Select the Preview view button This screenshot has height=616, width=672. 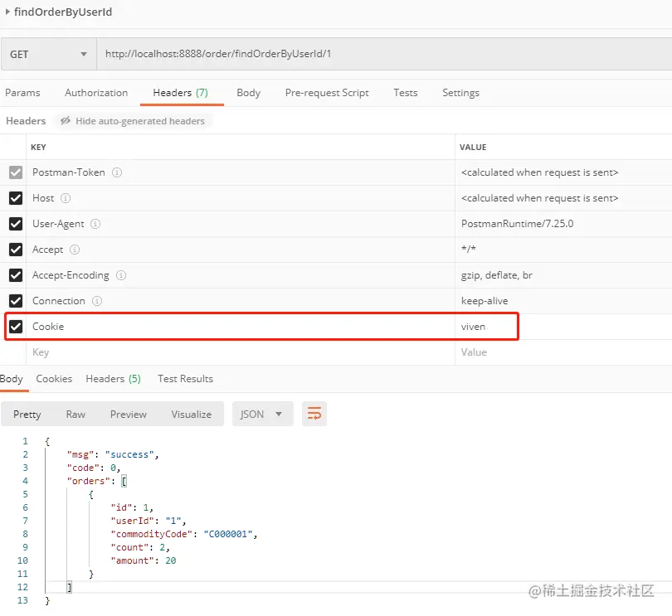pyautogui.click(x=128, y=415)
